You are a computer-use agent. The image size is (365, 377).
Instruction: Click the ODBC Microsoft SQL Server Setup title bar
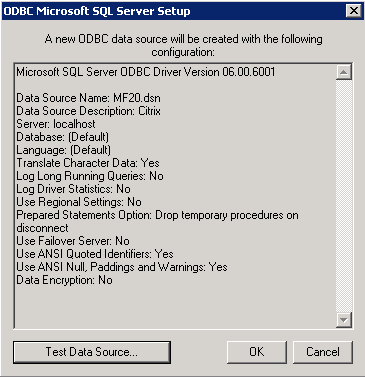(x=173, y=11)
